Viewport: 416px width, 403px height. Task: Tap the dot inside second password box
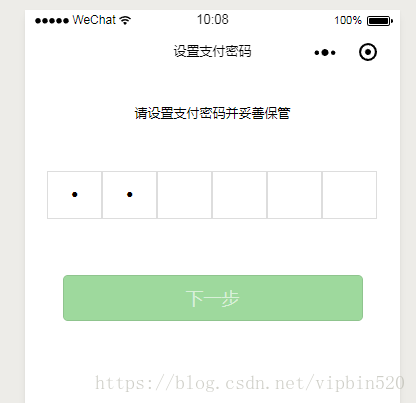[x=130, y=194]
